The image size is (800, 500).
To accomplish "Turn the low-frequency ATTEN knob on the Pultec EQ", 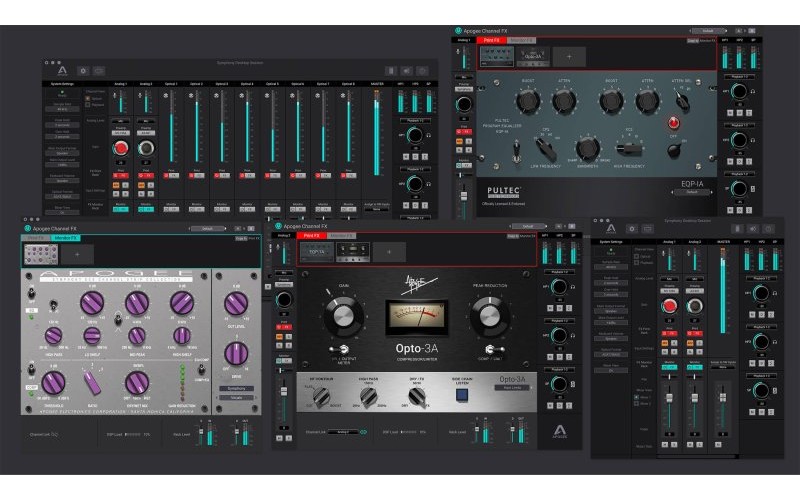I will pos(563,101).
